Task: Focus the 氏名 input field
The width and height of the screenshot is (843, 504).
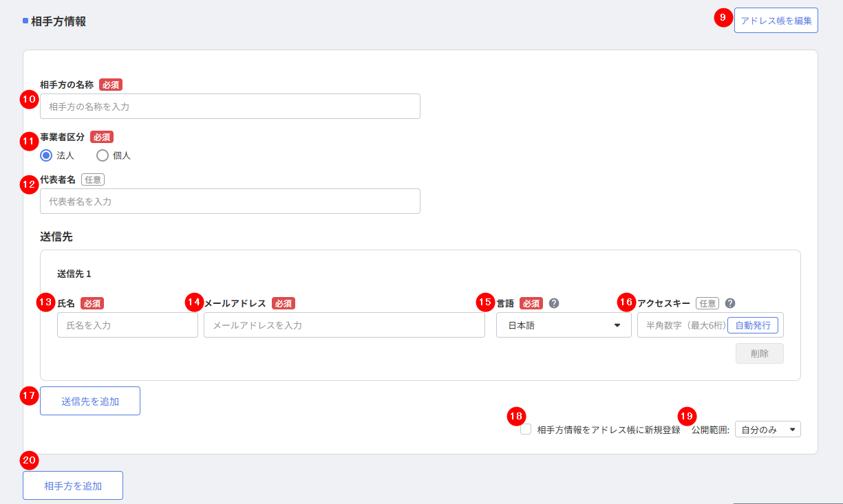Action: (127, 325)
